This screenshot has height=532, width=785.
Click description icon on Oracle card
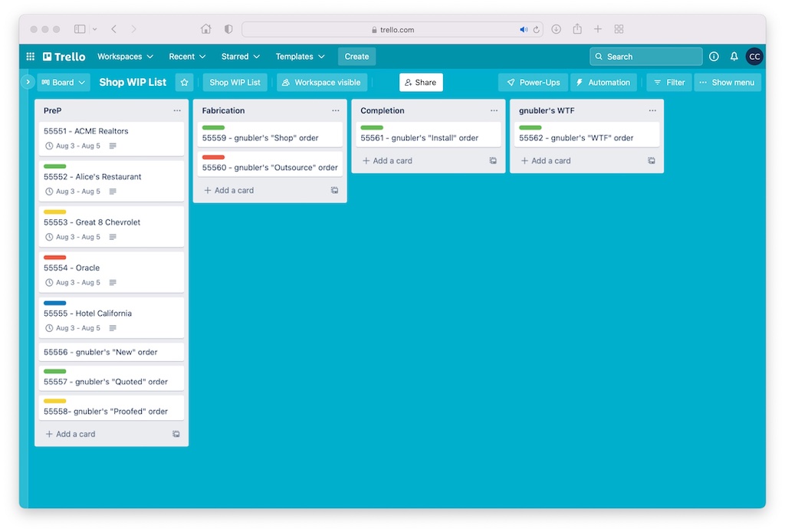(x=113, y=283)
